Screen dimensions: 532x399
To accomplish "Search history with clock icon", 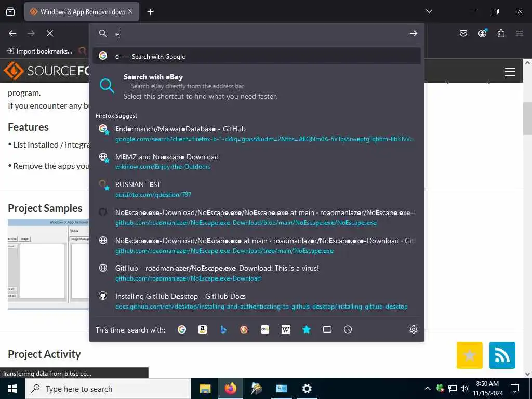I will tap(348, 329).
